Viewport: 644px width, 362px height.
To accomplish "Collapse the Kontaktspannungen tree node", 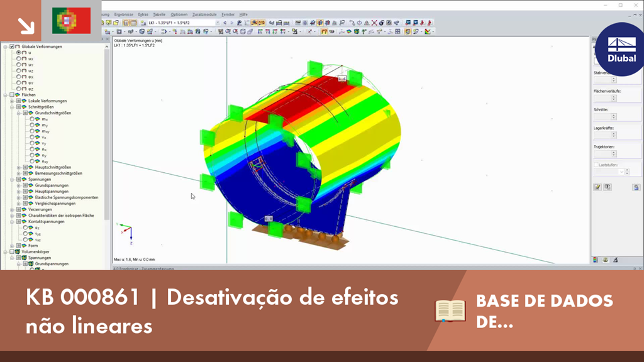I will tap(12, 222).
